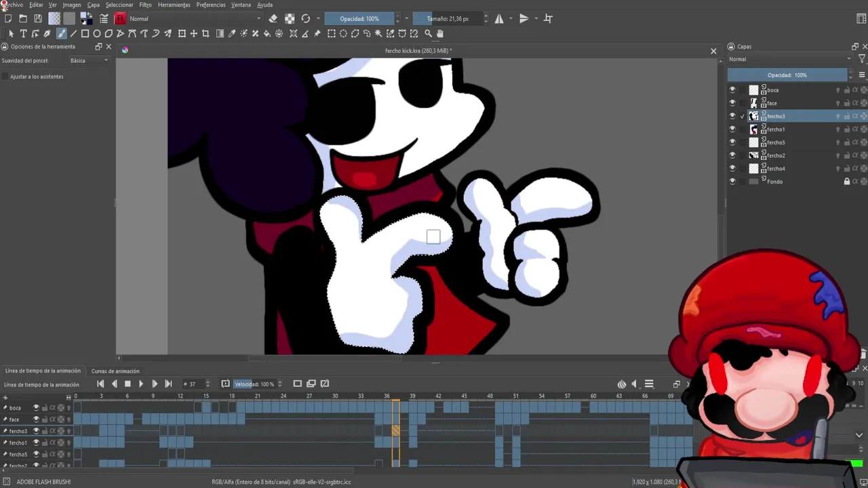The width and height of the screenshot is (868, 488).
Task: Activate the eraser mode toggle
Action: pyautogui.click(x=273, y=18)
